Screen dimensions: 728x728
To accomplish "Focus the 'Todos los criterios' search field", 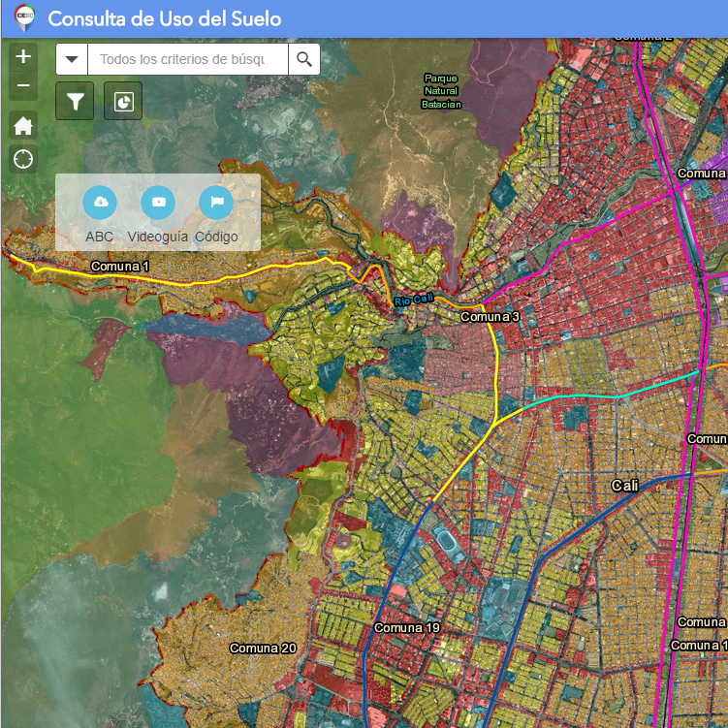I will coord(187,59).
